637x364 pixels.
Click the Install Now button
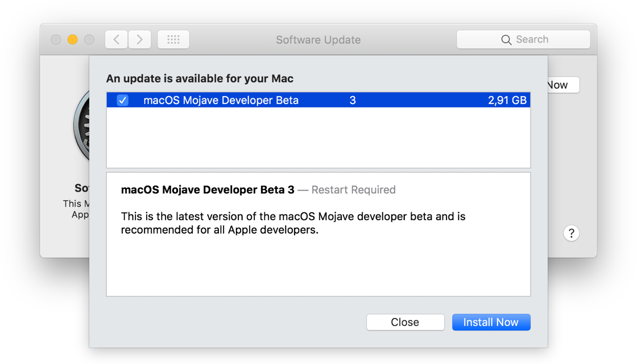click(491, 322)
